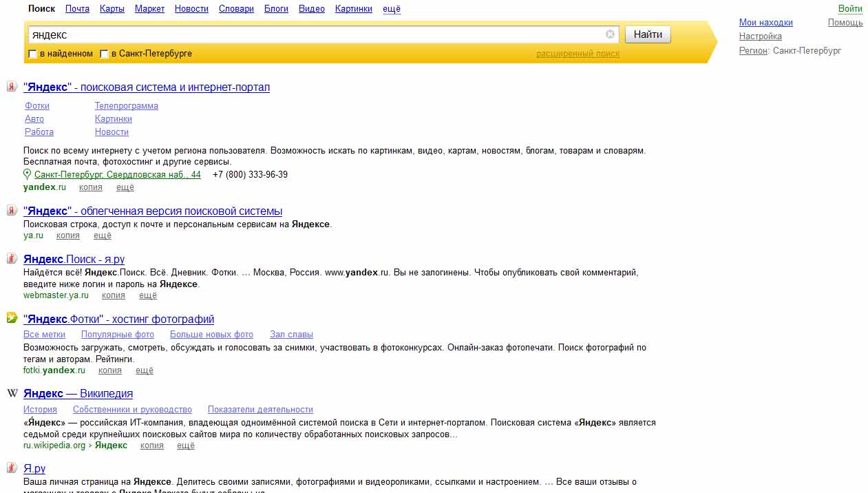The height and width of the screenshot is (493, 868).
Task: Open 'ещё' options under webmaster.ya.ru result
Action: click(x=148, y=295)
